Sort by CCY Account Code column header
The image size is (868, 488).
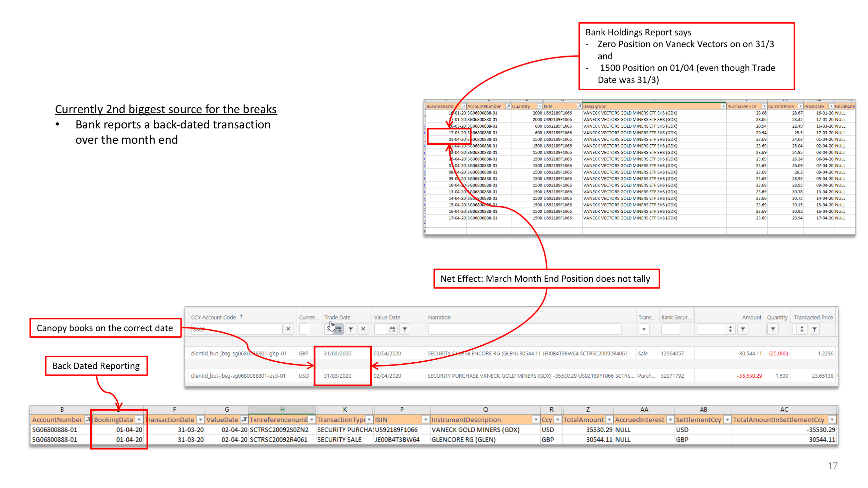(214, 317)
